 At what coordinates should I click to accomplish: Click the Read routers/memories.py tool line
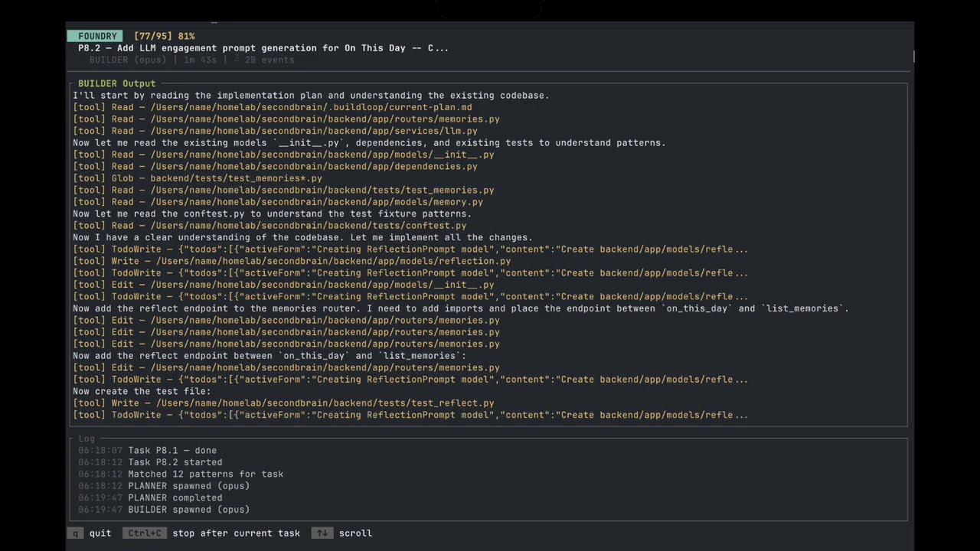(286, 119)
